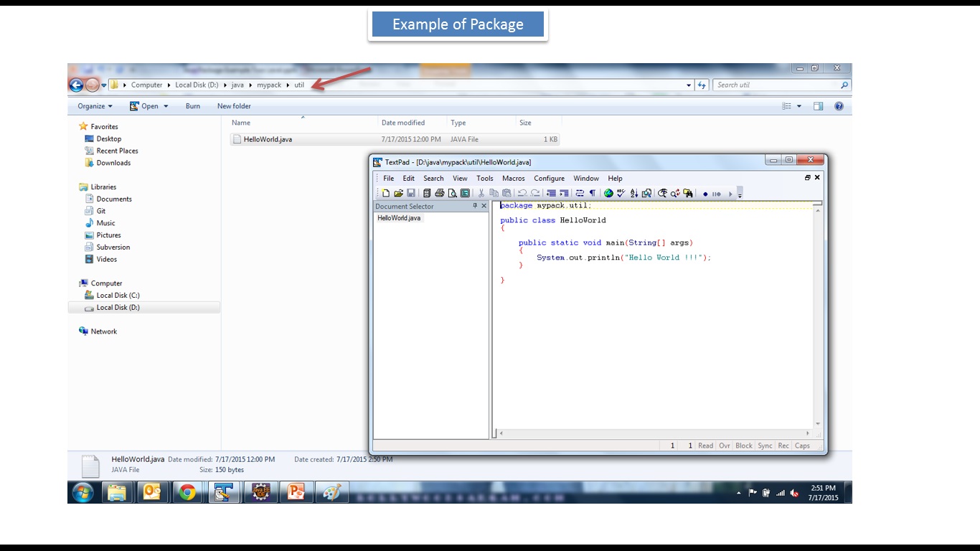Pin the Document Selector panel
The image size is (980, 551).
coord(475,206)
